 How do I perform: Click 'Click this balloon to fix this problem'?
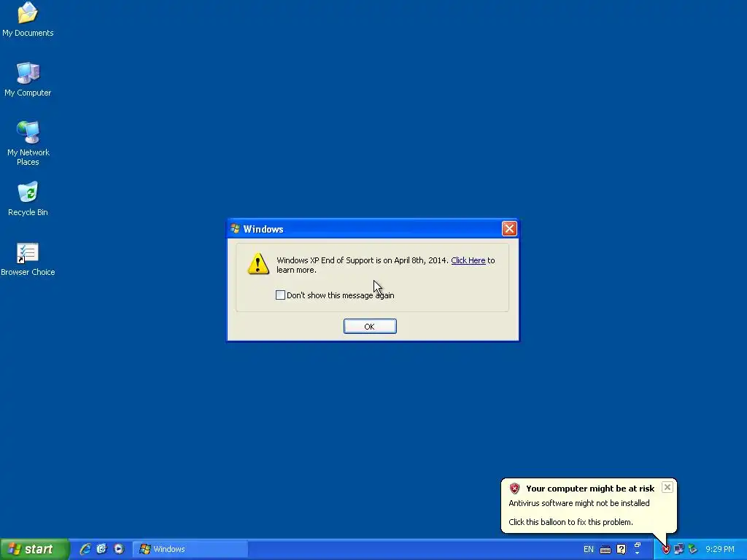pos(570,522)
